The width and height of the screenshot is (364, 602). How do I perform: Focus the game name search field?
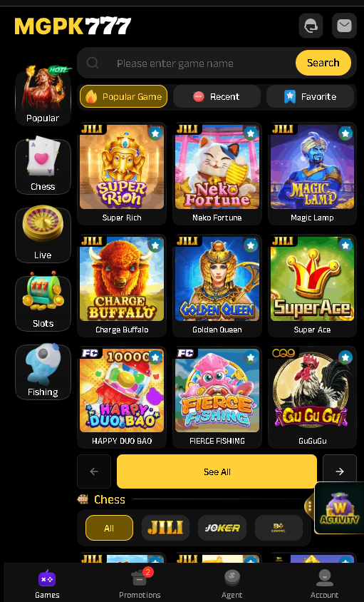coord(187,63)
